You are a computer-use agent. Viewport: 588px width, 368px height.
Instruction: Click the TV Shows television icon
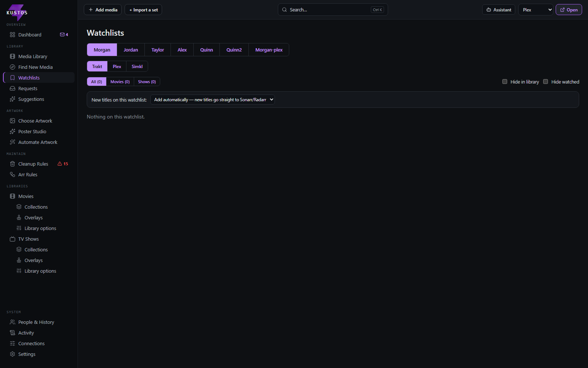(x=12, y=239)
